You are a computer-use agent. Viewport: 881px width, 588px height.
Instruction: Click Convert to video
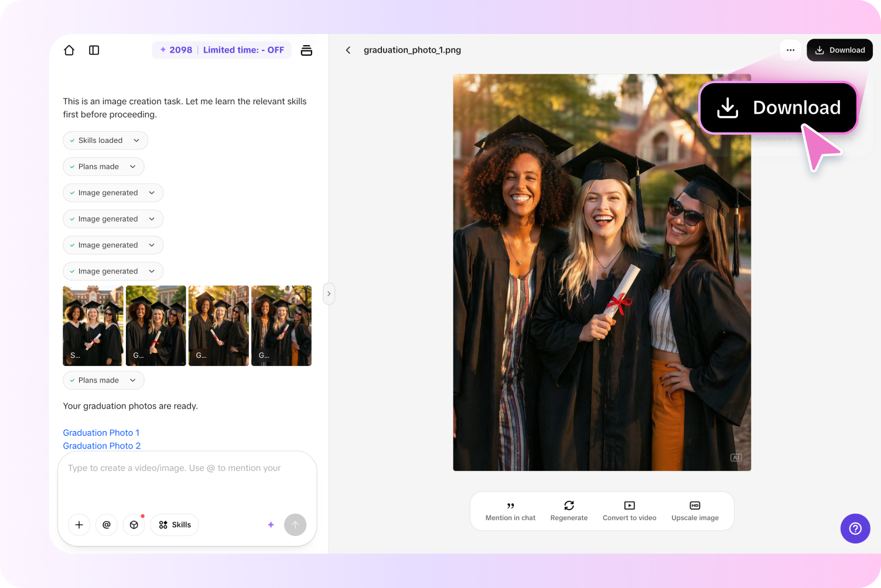point(630,511)
